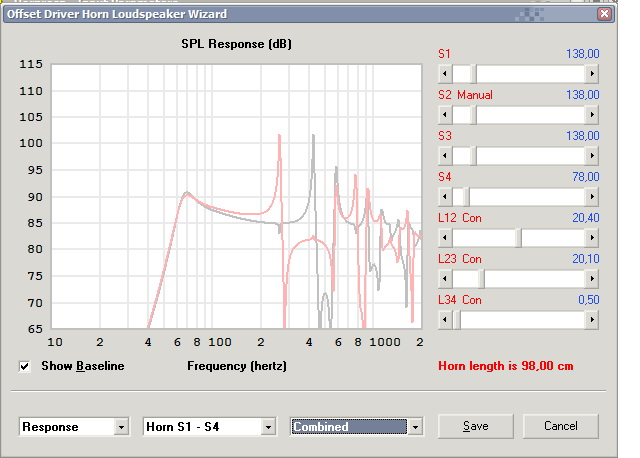Click the Horn length is 98,00 cm text

[x=506, y=366]
